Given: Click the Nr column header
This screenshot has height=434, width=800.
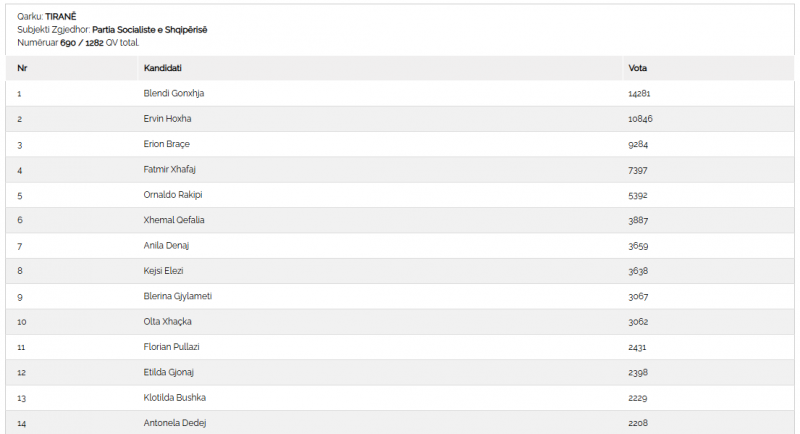Looking at the screenshot, I should (22, 68).
